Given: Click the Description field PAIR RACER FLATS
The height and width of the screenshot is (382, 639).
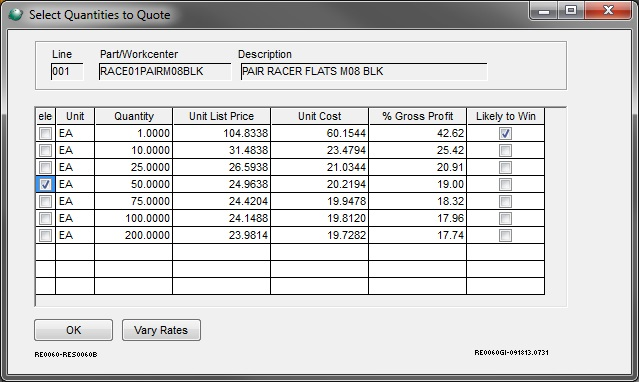Looking at the screenshot, I should tap(364, 71).
